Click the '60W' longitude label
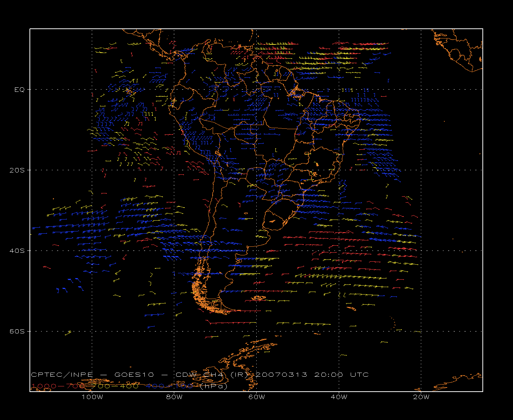 (x=257, y=397)
